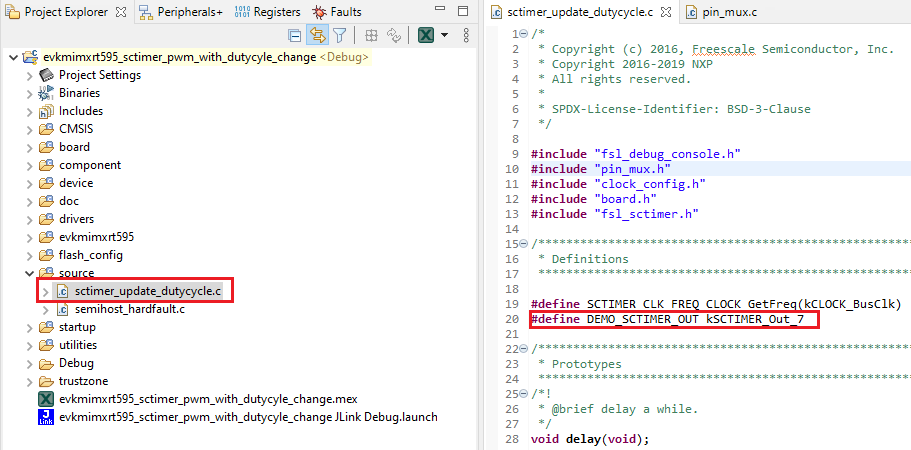Screen dimensions: 911x450
Task: Expand the drivers folder
Action: tap(28, 219)
